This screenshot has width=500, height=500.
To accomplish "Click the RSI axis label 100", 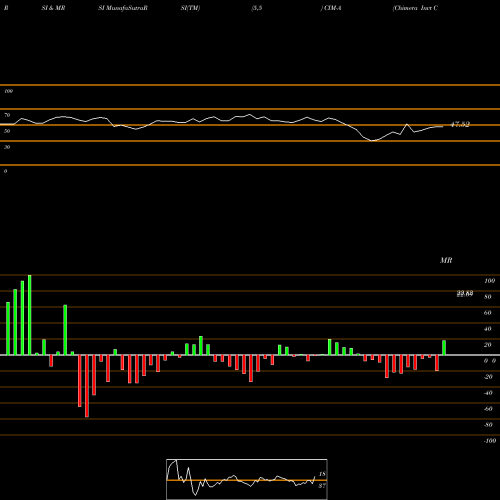I will (8, 91).
